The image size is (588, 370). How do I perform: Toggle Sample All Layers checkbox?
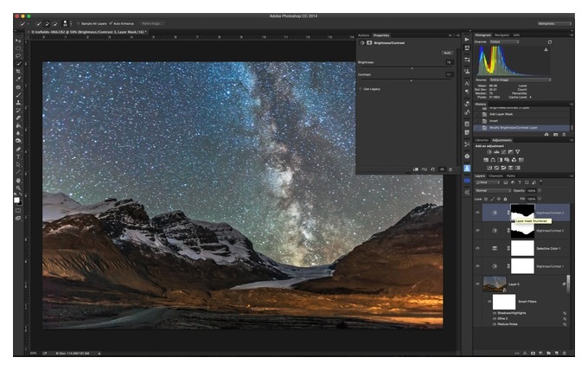click(79, 23)
